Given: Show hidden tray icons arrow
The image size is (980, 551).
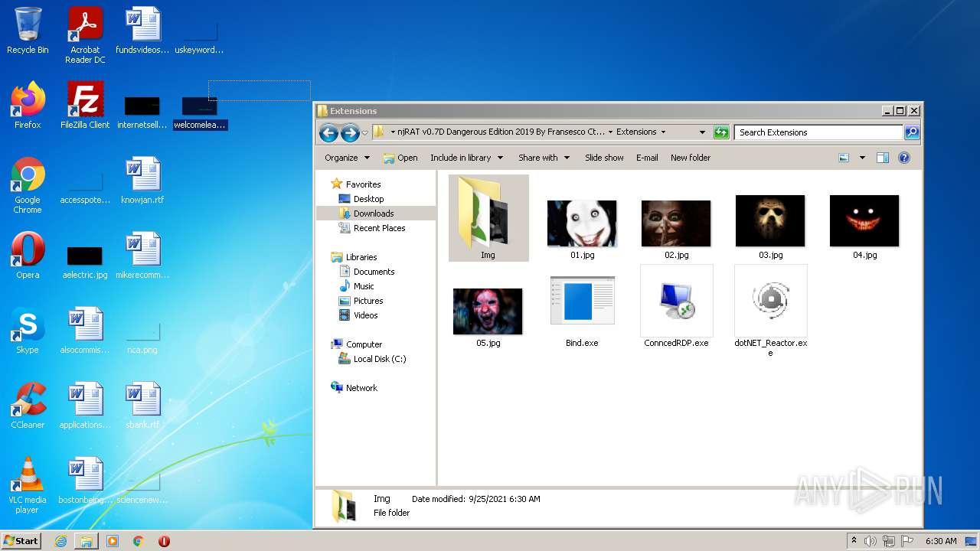Looking at the screenshot, I should point(854,541).
